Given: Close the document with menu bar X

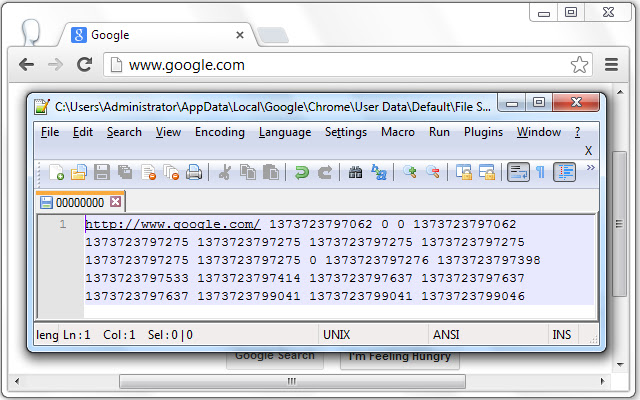Looking at the screenshot, I should coord(588,151).
